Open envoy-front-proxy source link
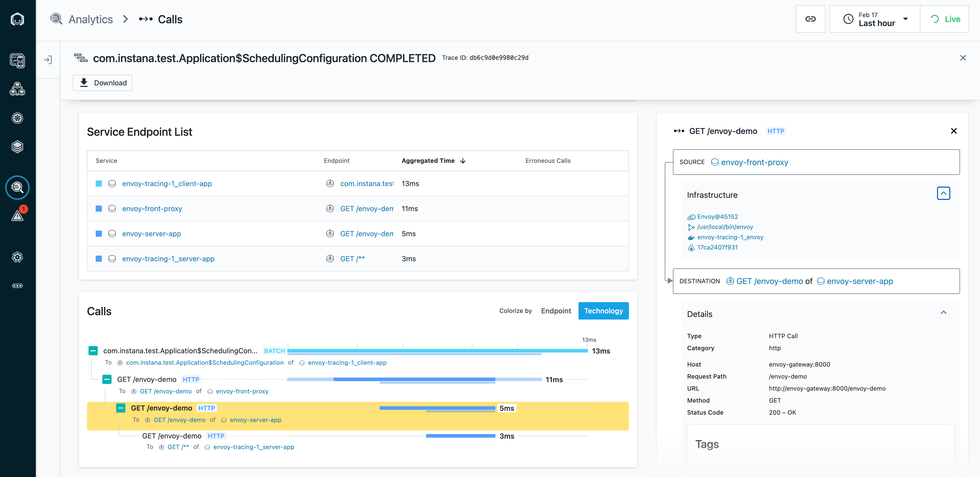This screenshot has width=980, height=477. click(x=754, y=162)
